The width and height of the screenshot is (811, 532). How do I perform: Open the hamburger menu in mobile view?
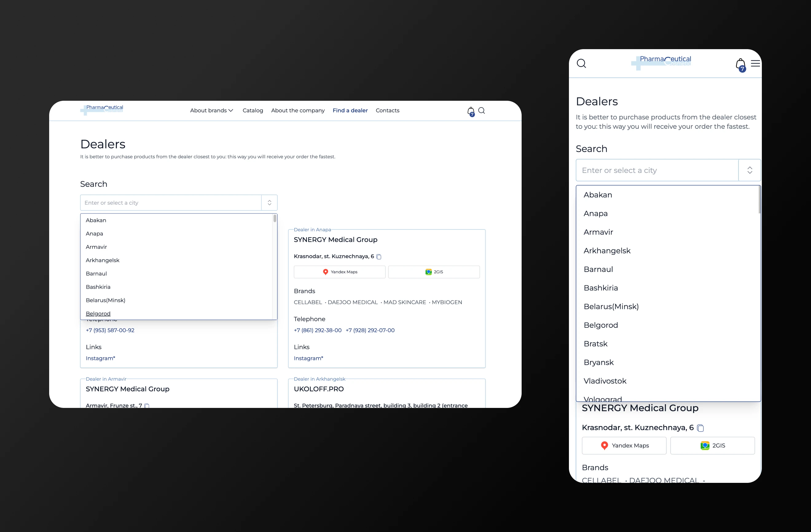point(755,63)
